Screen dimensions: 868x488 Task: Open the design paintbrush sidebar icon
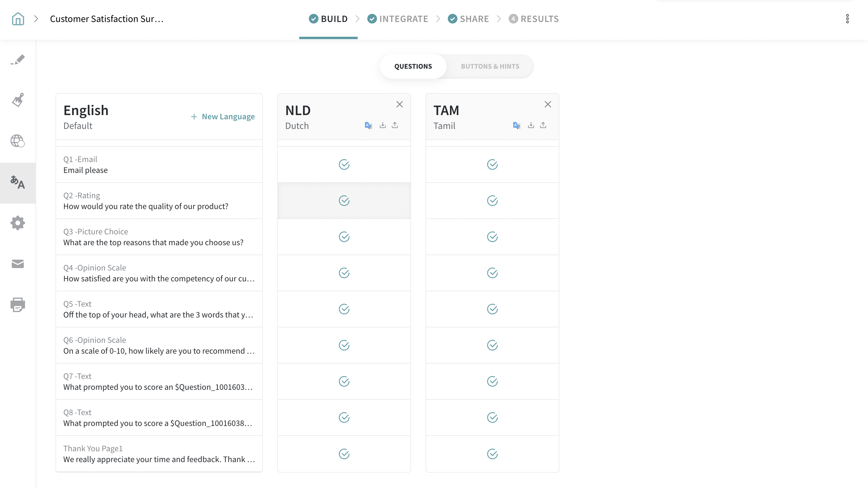[x=18, y=100]
